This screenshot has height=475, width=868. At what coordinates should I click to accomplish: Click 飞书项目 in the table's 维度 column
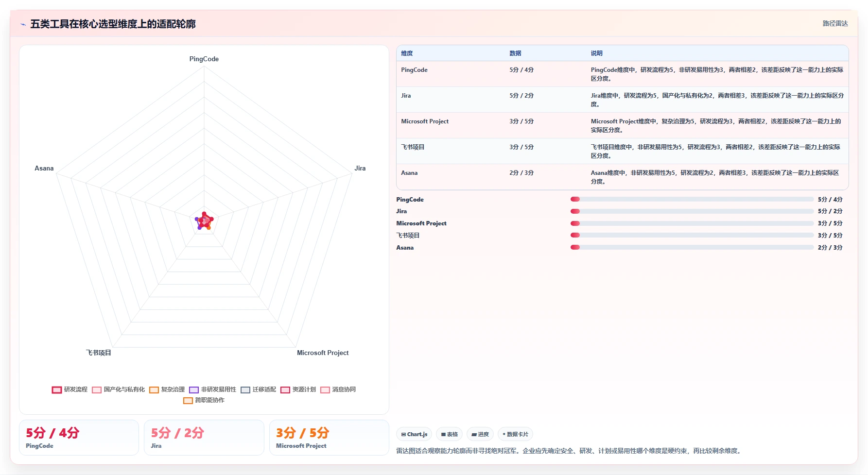click(x=413, y=147)
